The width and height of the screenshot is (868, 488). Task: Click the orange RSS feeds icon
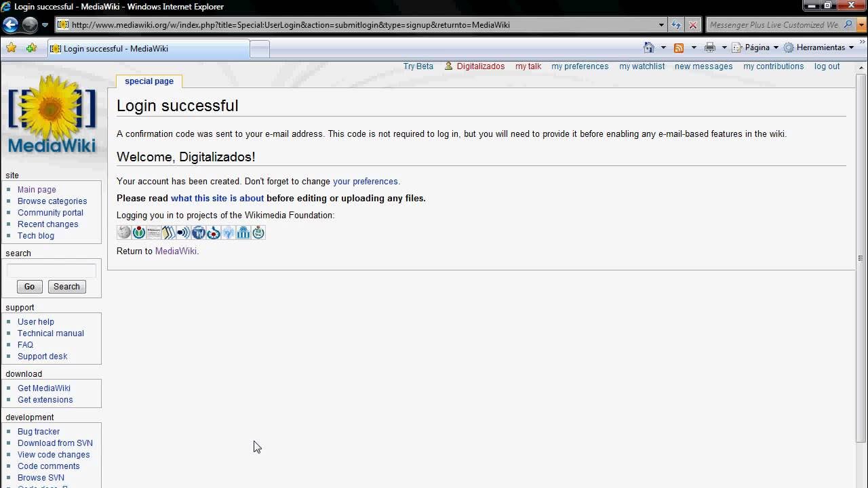678,47
